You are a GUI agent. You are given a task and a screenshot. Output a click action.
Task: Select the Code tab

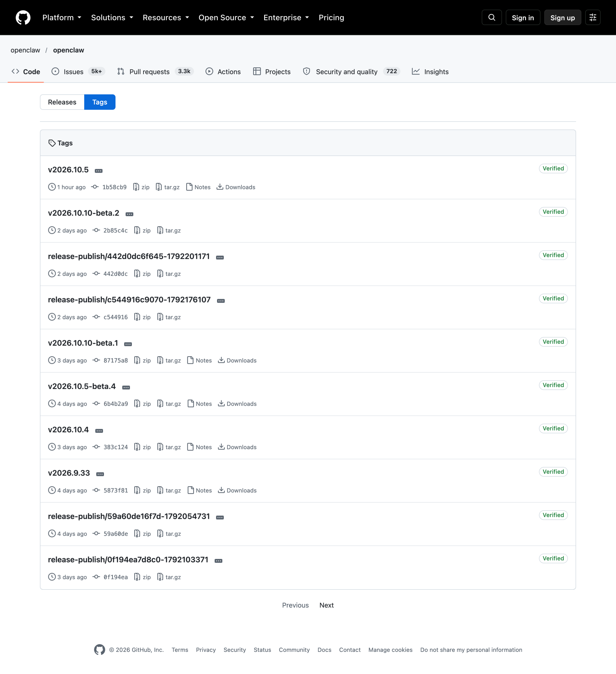26,72
